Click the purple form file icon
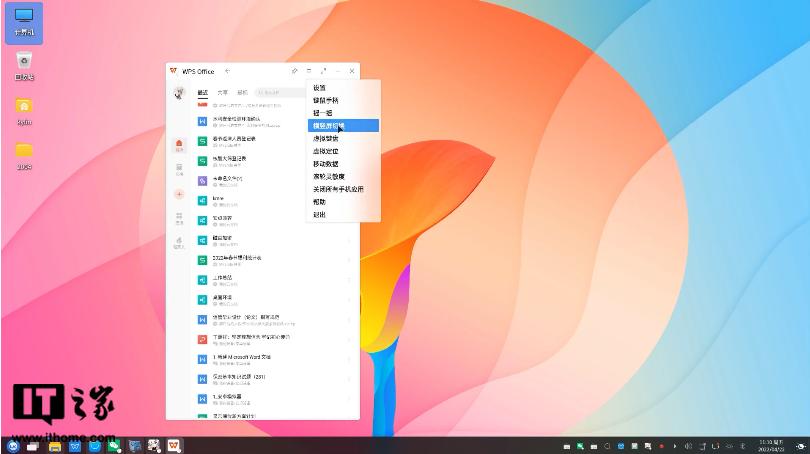810x454 pixels. coord(202,181)
